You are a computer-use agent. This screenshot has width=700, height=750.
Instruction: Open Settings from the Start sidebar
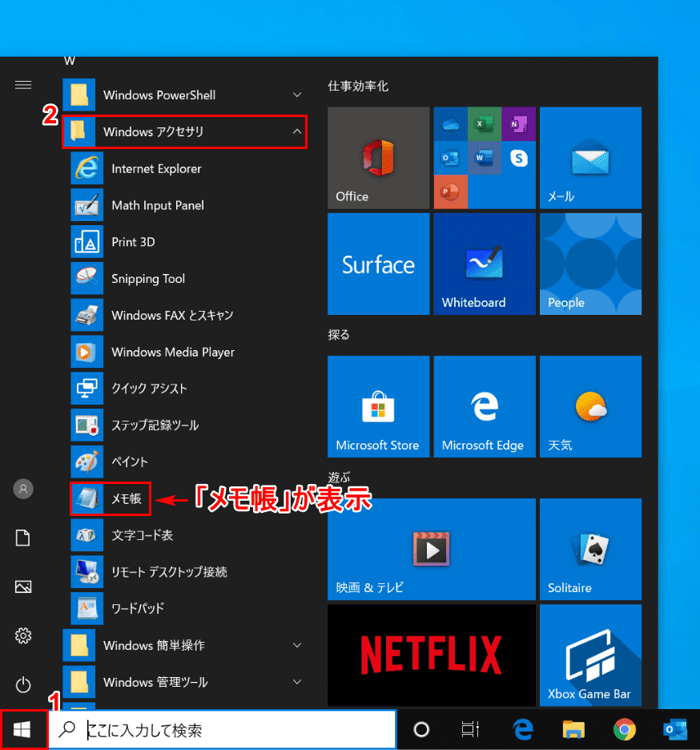[23, 635]
